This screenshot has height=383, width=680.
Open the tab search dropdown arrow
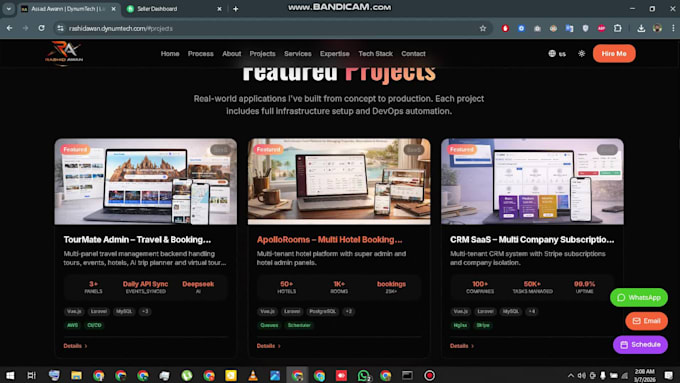(9, 9)
